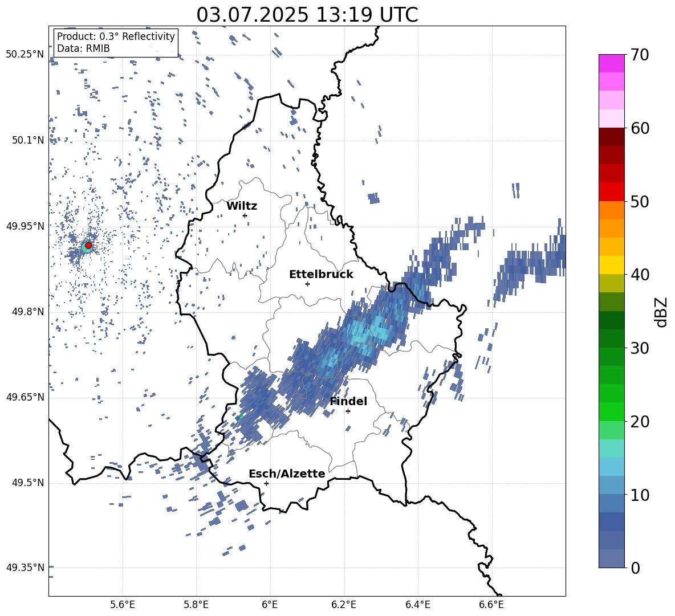Click the 5.8°E longitude label
The image size is (675, 616).
(x=196, y=605)
